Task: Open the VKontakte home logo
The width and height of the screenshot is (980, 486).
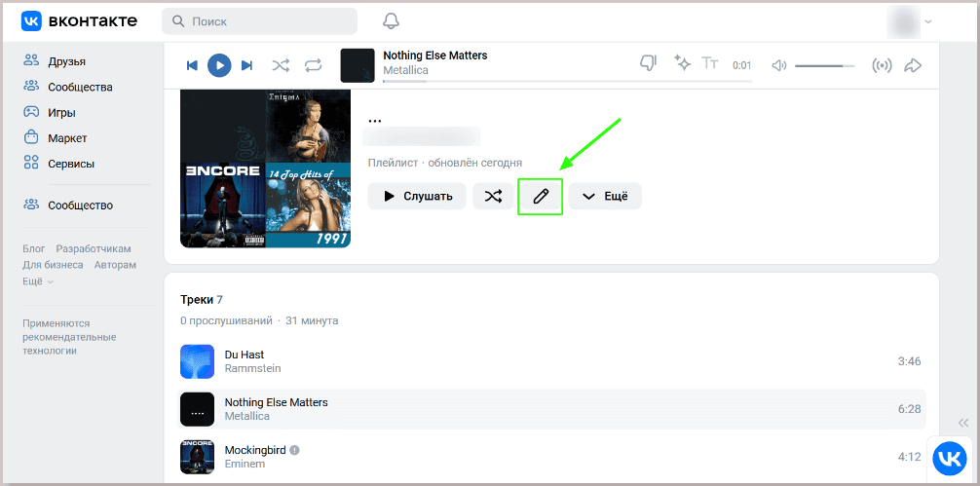Action: [x=79, y=21]
